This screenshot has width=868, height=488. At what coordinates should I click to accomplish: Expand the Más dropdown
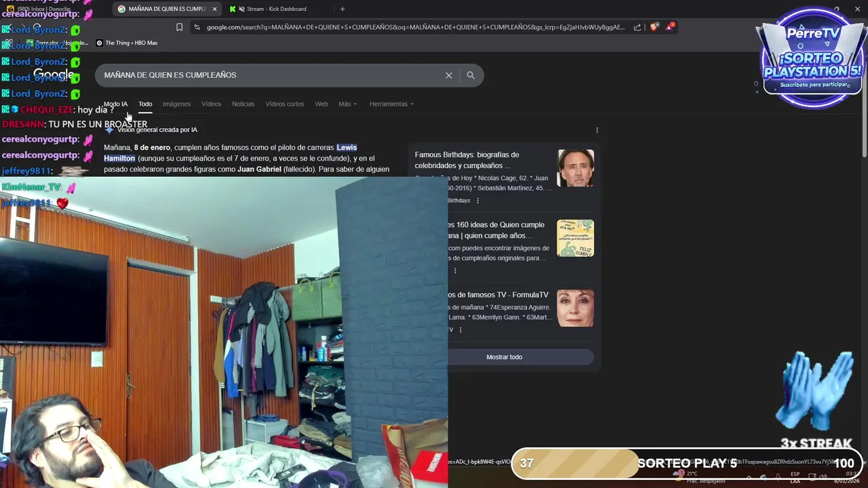(x=347, y=104)
